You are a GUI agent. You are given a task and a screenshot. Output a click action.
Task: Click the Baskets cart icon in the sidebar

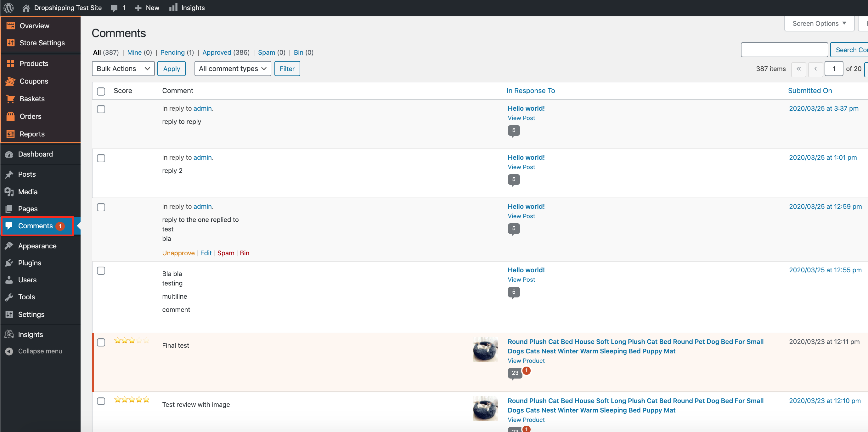click(x=10, y=99)
